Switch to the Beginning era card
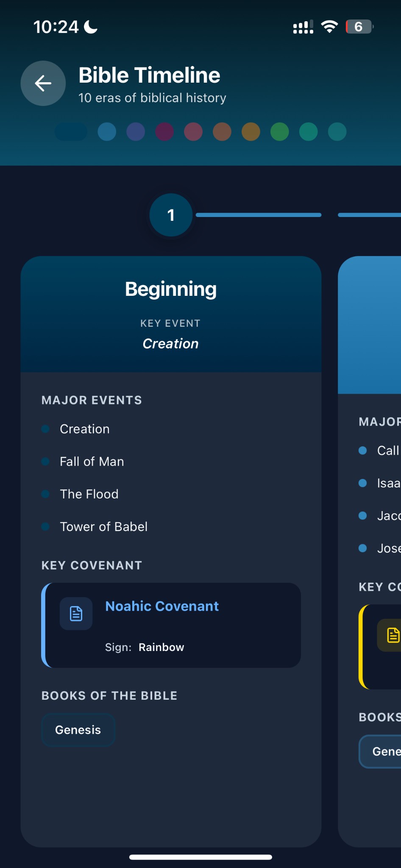Image resolution: width=401 pixels, height=868 pixels. coord(171,289)
